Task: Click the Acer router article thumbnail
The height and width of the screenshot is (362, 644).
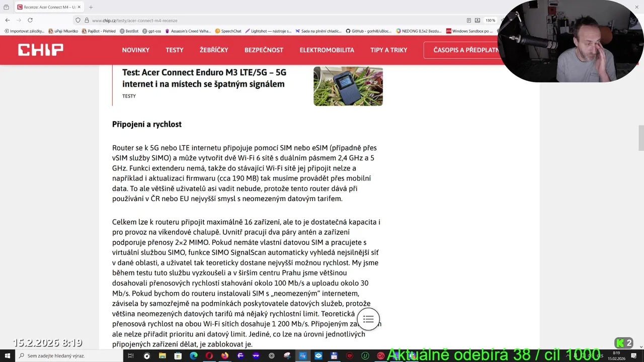Action: [x=348, y=86]
